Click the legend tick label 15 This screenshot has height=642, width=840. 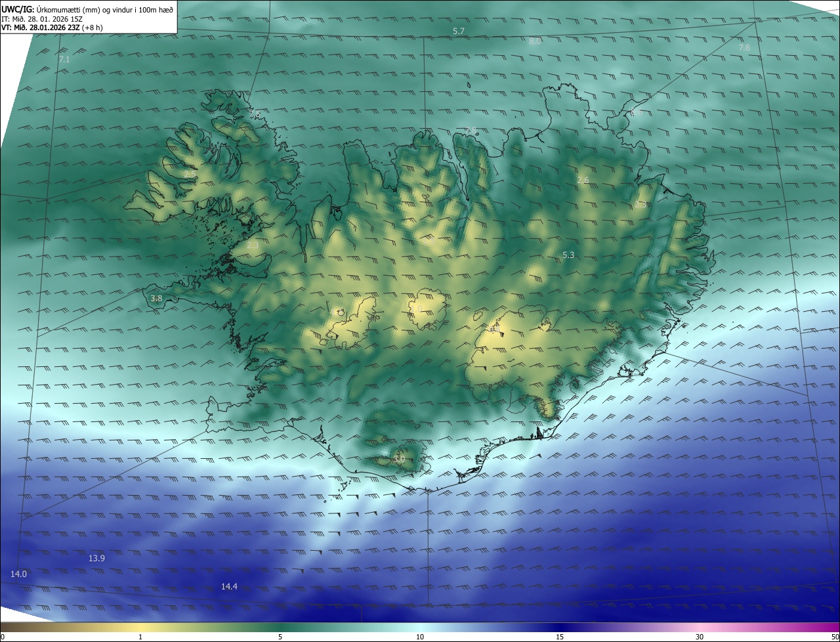click(x=560, y=637)
